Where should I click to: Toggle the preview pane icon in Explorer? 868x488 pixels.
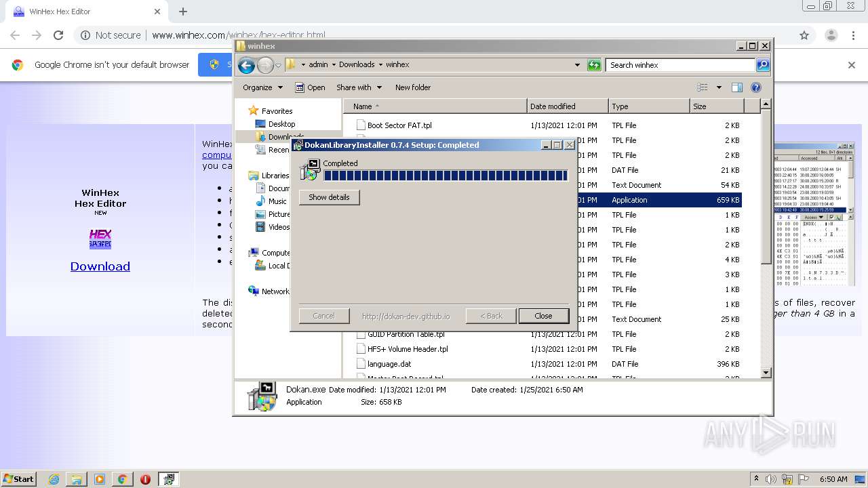tap(737, 87)
